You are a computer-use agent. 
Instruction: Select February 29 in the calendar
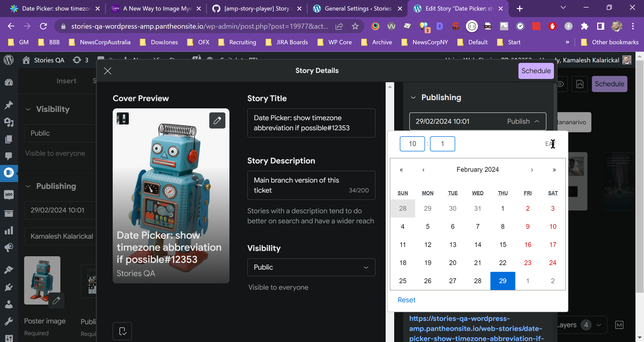[503, 281]
